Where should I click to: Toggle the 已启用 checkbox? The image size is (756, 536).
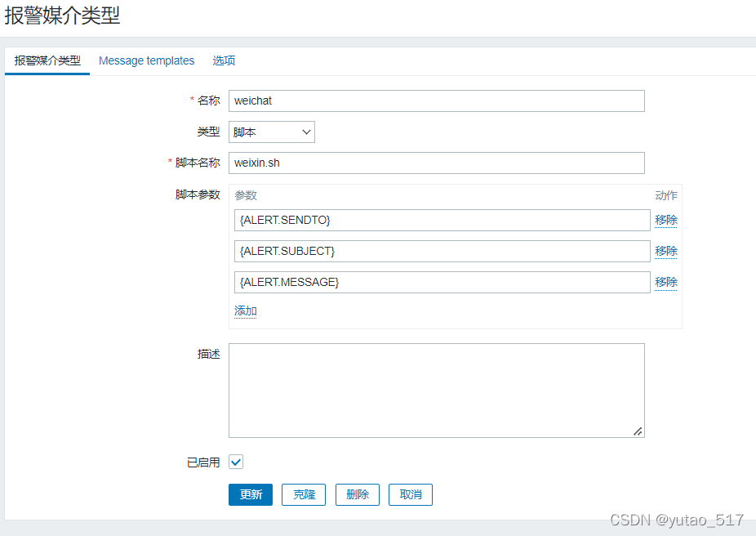(236, 462)
